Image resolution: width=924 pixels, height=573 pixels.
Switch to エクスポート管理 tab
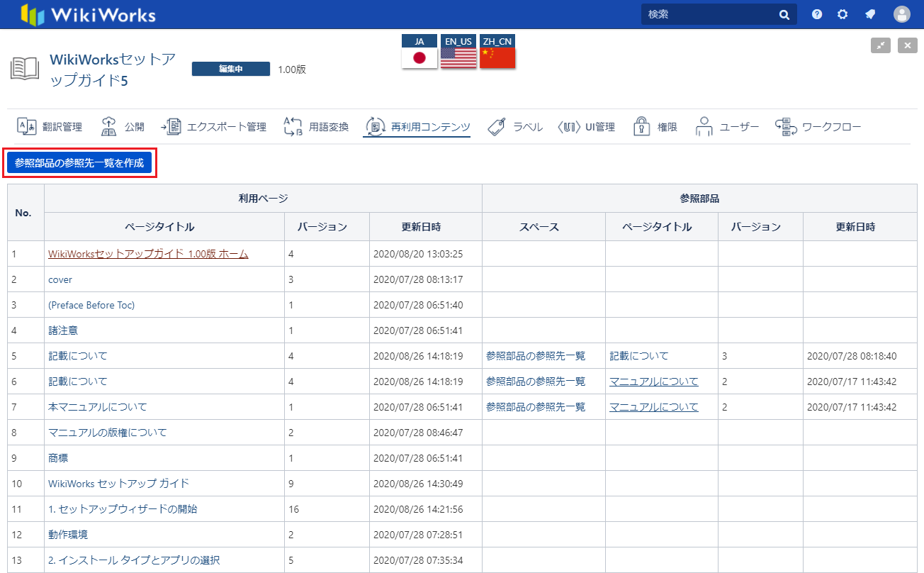(x=213, y=127)
